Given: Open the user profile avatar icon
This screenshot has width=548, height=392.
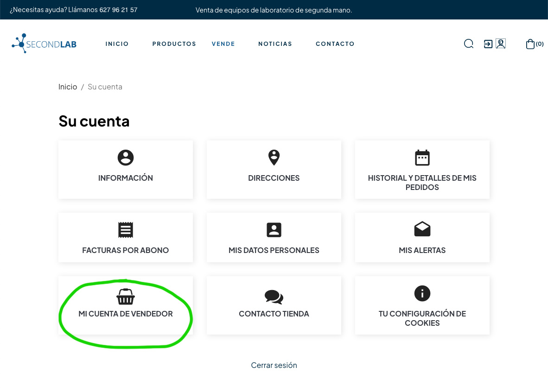Looking at the screenshot, I should click(501, 44).
